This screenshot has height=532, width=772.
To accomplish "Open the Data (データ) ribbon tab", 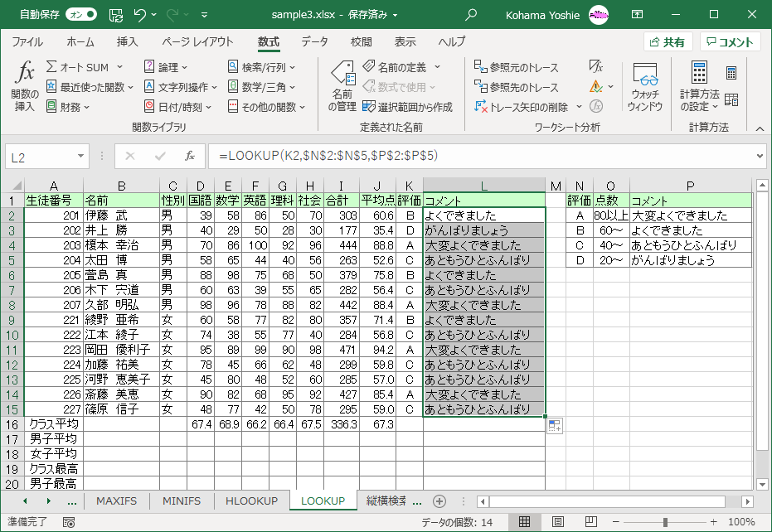I will (x=314, y=41).
